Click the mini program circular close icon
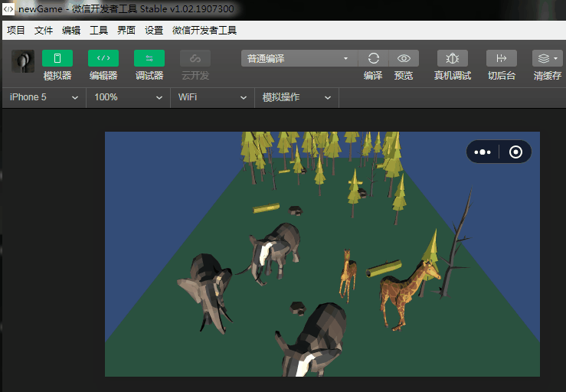 coord(515,152)
